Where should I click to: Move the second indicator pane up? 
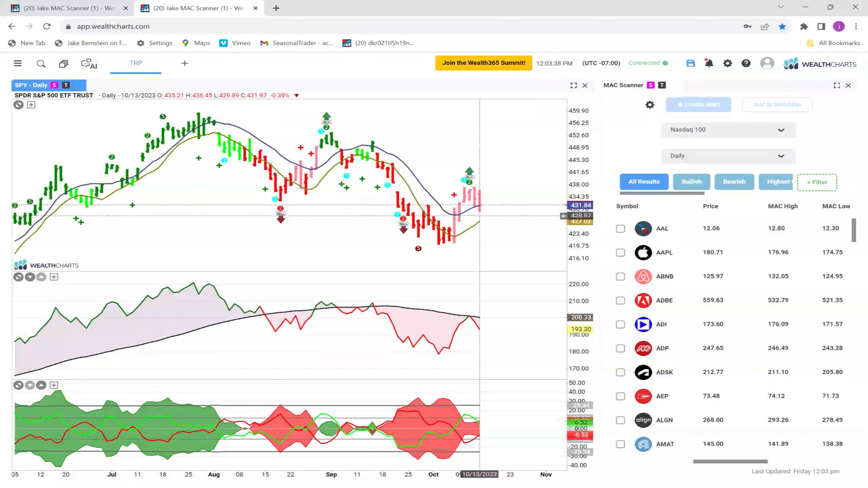click(x=41, y=277)
